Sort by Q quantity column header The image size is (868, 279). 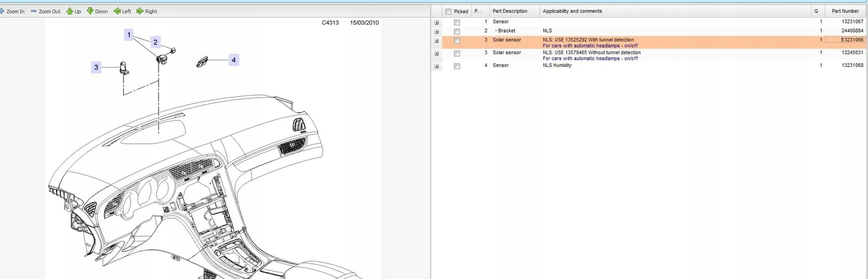tap(818, 11)
